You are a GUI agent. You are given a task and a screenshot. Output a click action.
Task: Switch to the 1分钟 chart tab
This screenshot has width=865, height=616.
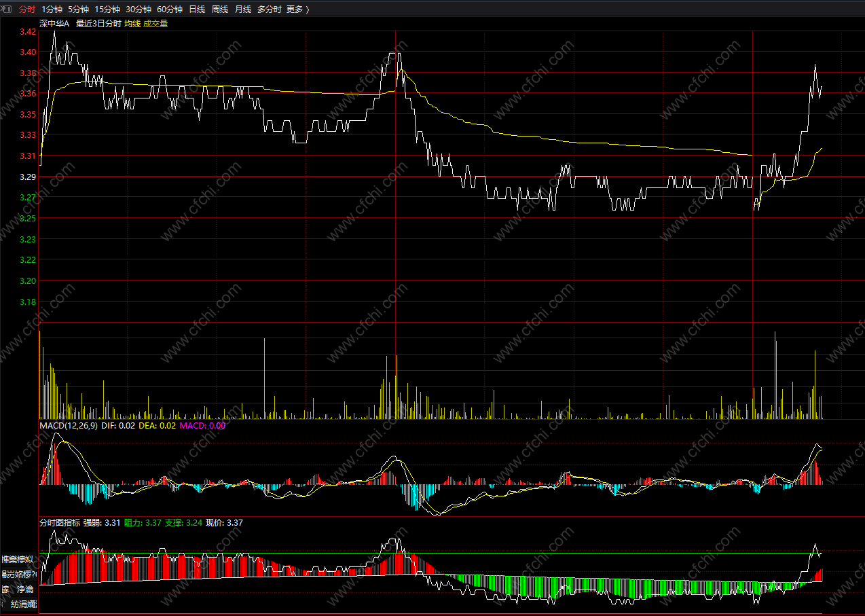click(52, 10)
